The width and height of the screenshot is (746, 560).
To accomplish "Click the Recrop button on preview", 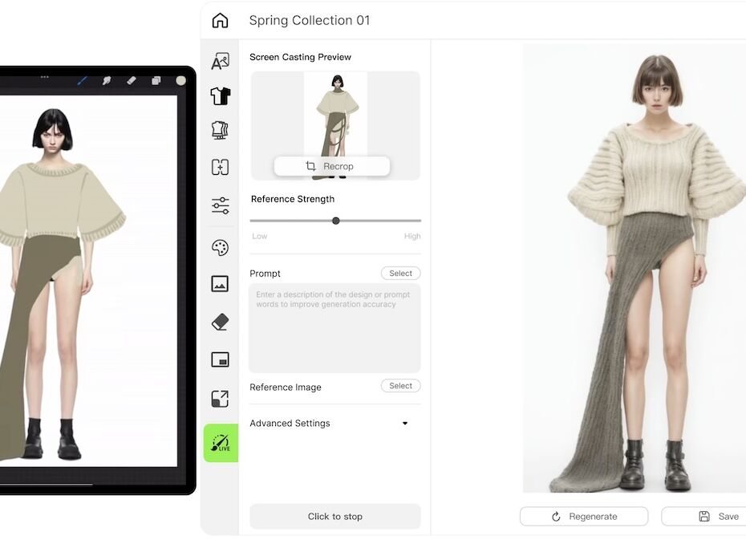I will tap(331, 166).
